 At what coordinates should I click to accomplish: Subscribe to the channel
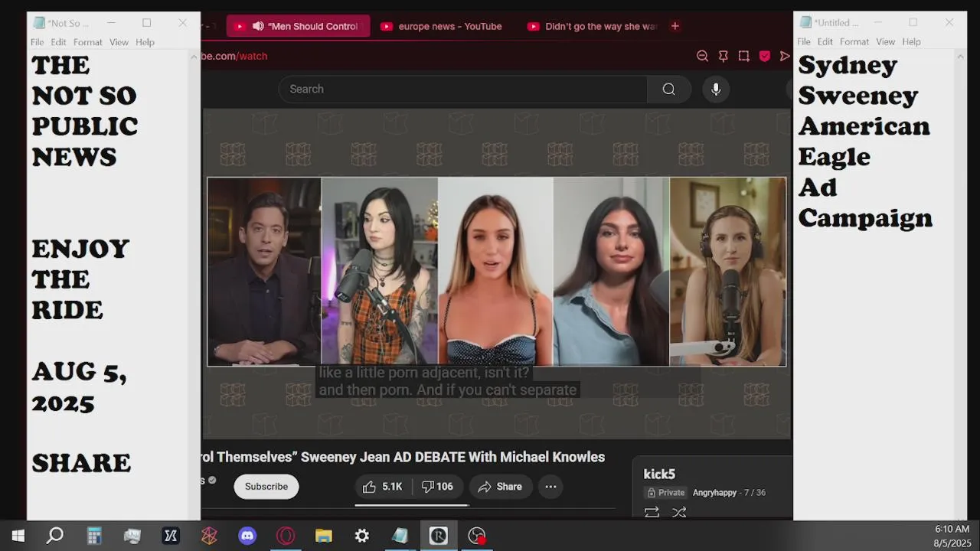point(266,487)
